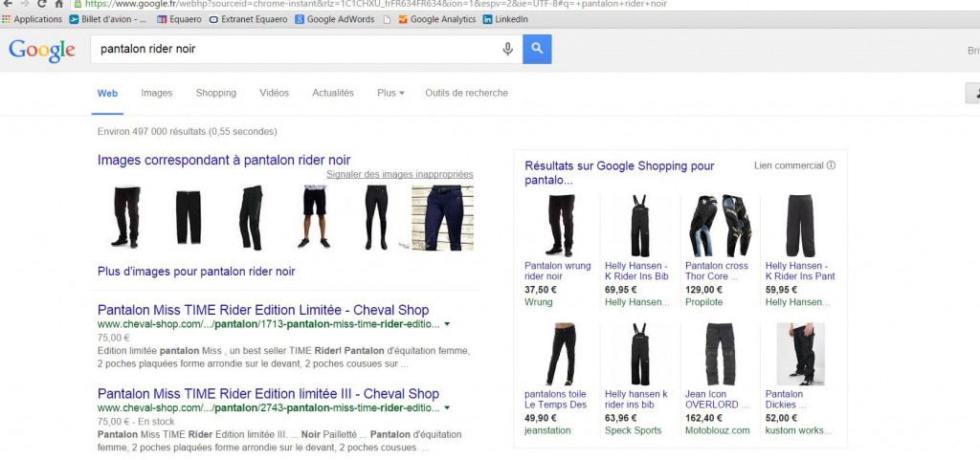Click the 162,40 € price
The width and height of the screenshot is (980, 460).
click(703, 418)
